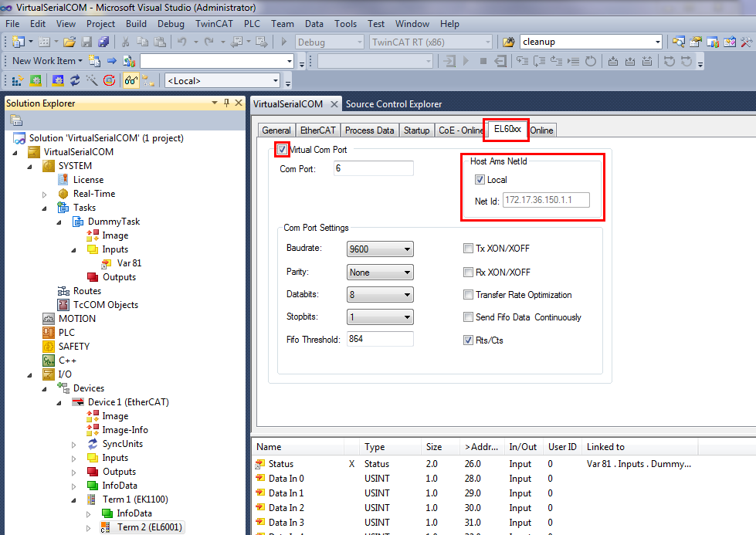
Task: Open the Team Explorer toolbar icon
Action: point(713,42)
